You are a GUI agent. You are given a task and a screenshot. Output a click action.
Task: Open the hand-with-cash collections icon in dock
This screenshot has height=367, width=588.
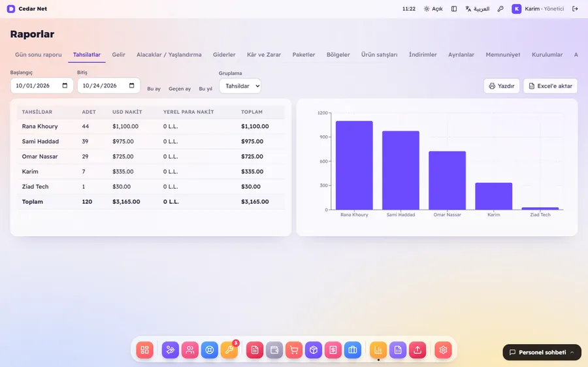point(171,350)
